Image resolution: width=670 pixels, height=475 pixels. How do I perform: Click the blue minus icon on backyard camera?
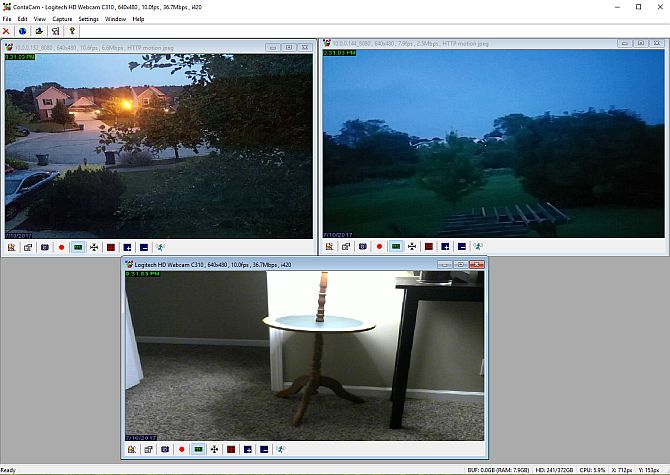pyautogui.click(x=462, y=246)
